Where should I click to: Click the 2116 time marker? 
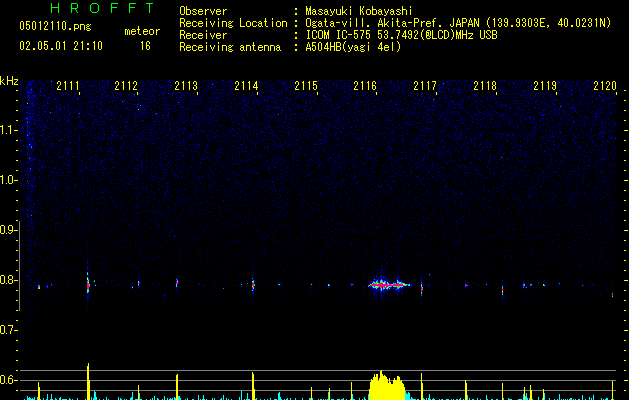pyautogui.click(x=365, y=86)
